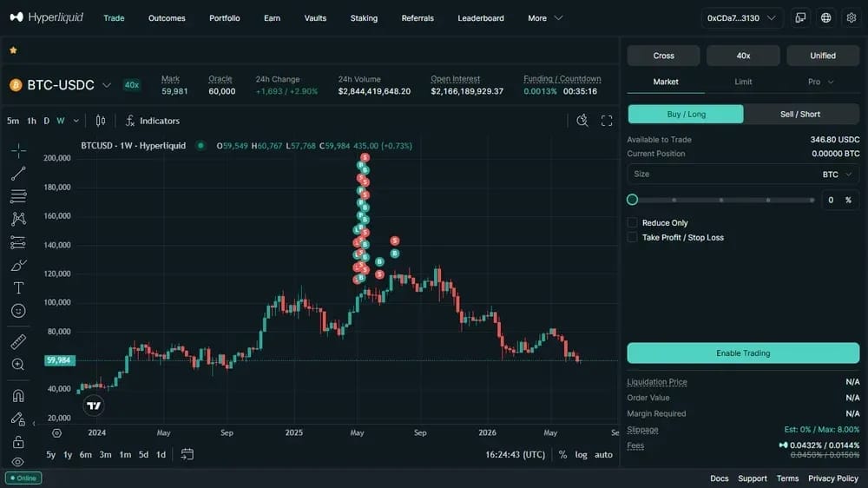The width and height of the screenshot is (868, 488).
Task: Open the 40x leverage selector
Action: coord(743,56)
